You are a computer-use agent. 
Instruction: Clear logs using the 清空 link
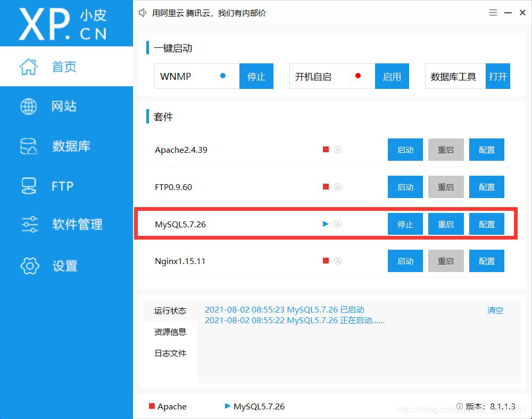(x=495, y=310)
